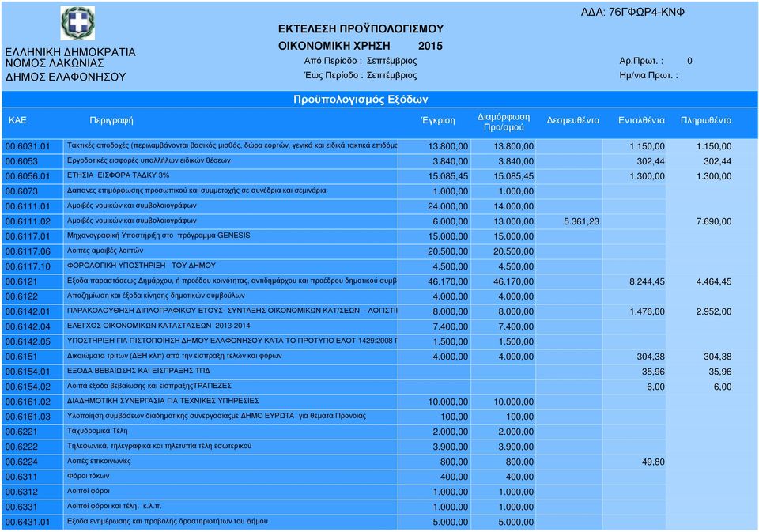This screenshot has height=532, width=759.
Task: Click the 13.000,00 Διαμόρφωση value in row 00.6111.02
Action: coord(514,221)
